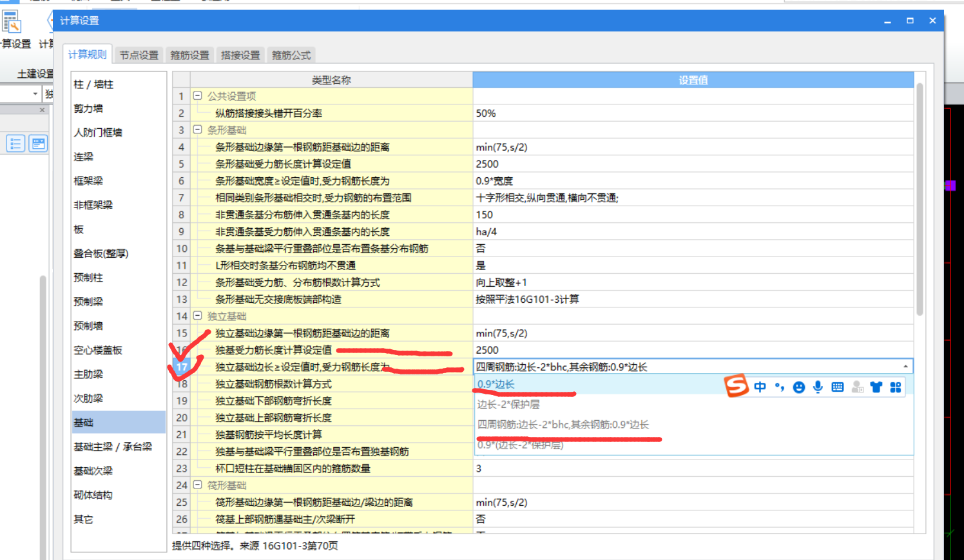Click the microphone voice input icon

[818, 387]
